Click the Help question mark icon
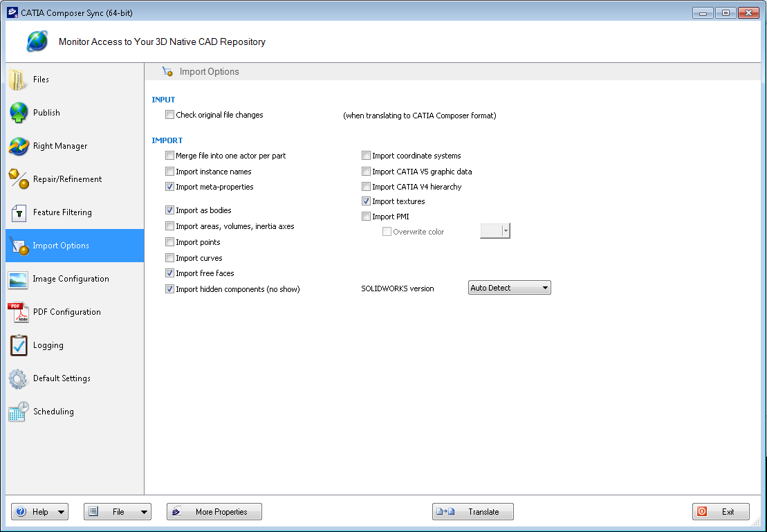 21,511
